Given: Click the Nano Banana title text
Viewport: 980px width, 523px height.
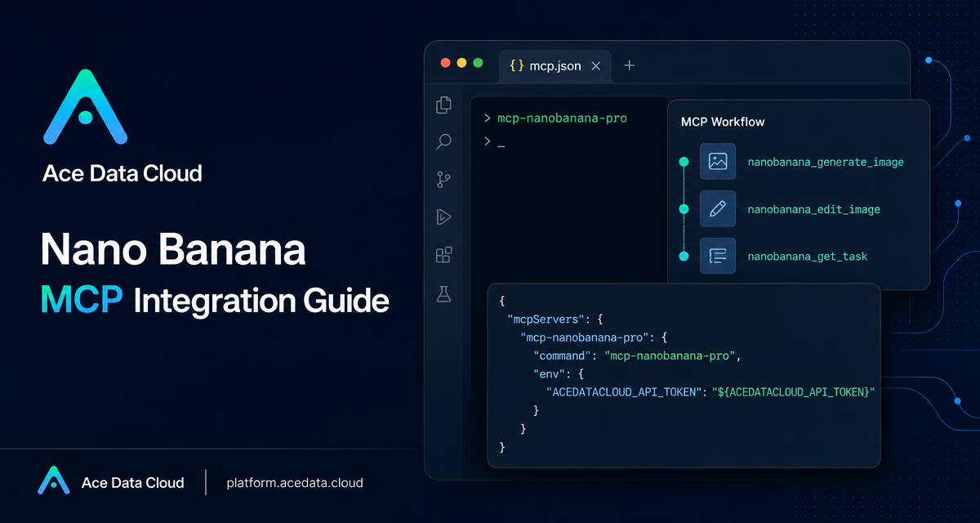Looking at the screenshot, I should point(173,248).
